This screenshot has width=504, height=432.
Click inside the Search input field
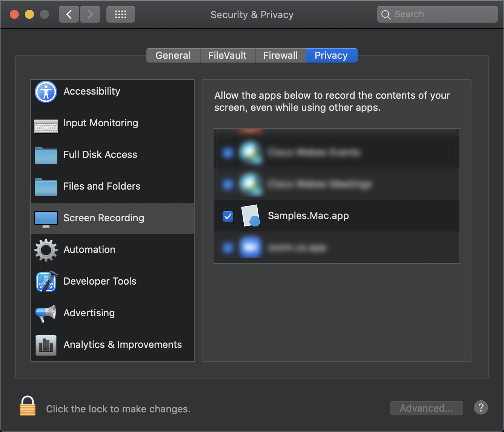pyautogui.click(x=438, y=14)
